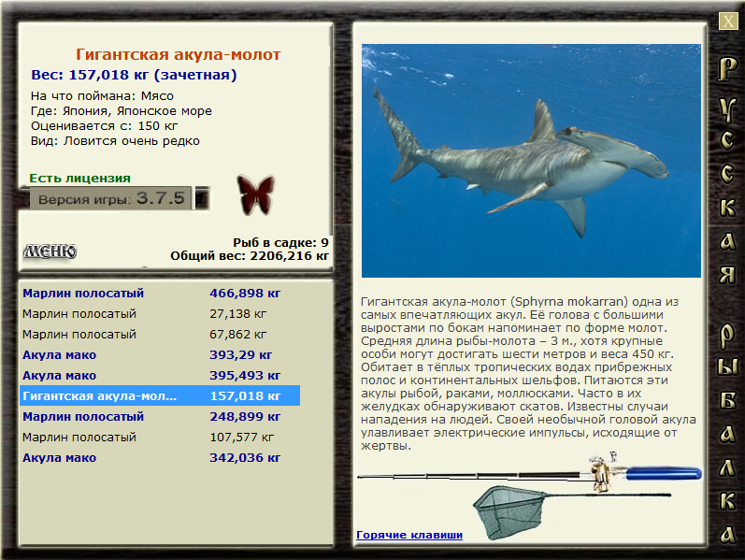Open the МЕНЮ button
Screen dimensions: 745x560
pos(50,251)
